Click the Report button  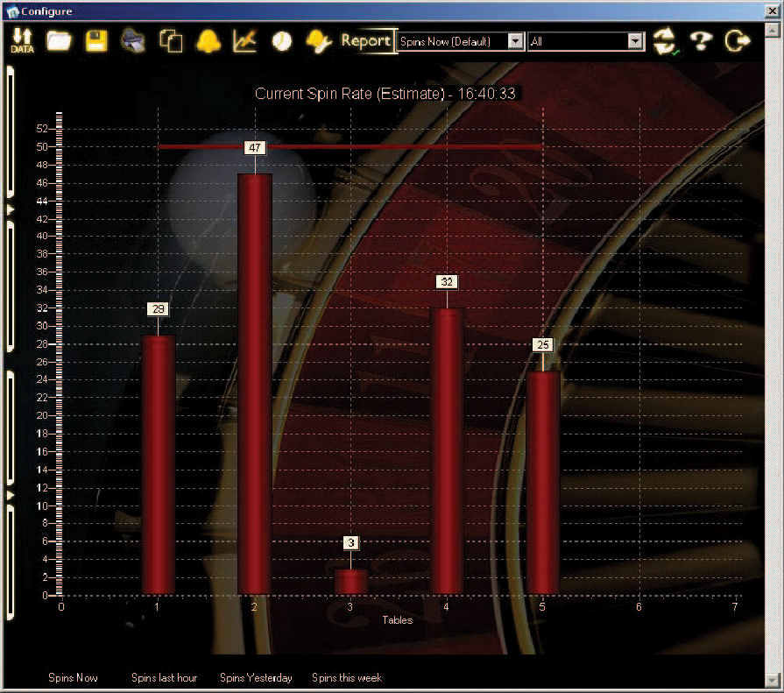(x=366, y=41)
